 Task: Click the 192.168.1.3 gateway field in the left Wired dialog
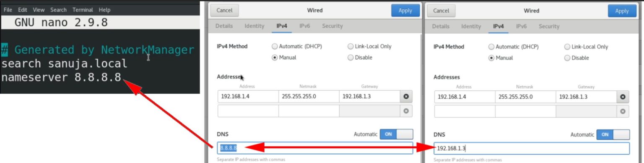click(369, 97)
